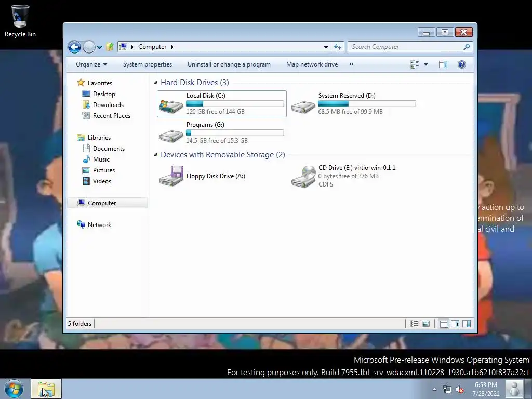Viewport: 532px width, 399px height.
Task: Select the Local Disk (C:) drive icon
Action: pos(171,105)
